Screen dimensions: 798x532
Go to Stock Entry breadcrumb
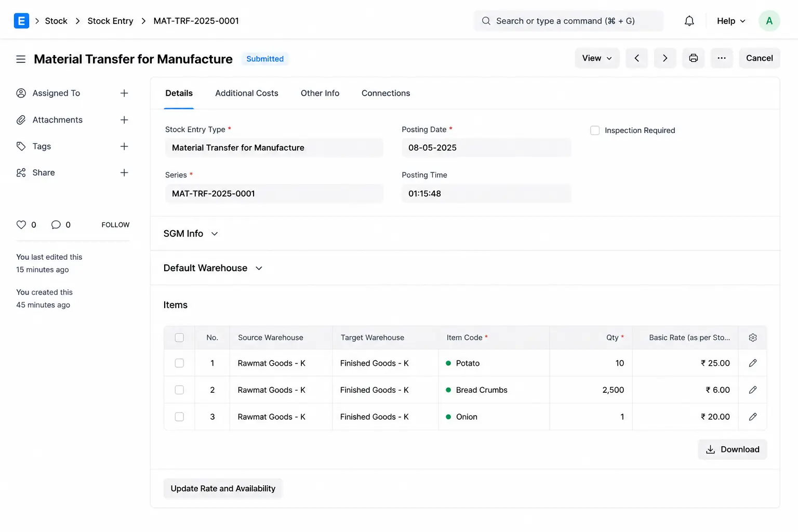point(110,21)
